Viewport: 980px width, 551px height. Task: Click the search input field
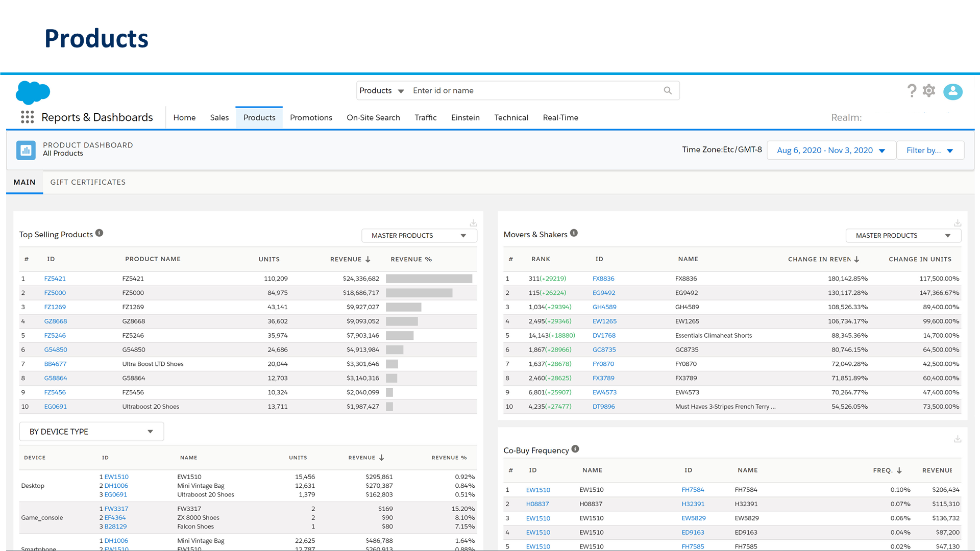point(535,91)
